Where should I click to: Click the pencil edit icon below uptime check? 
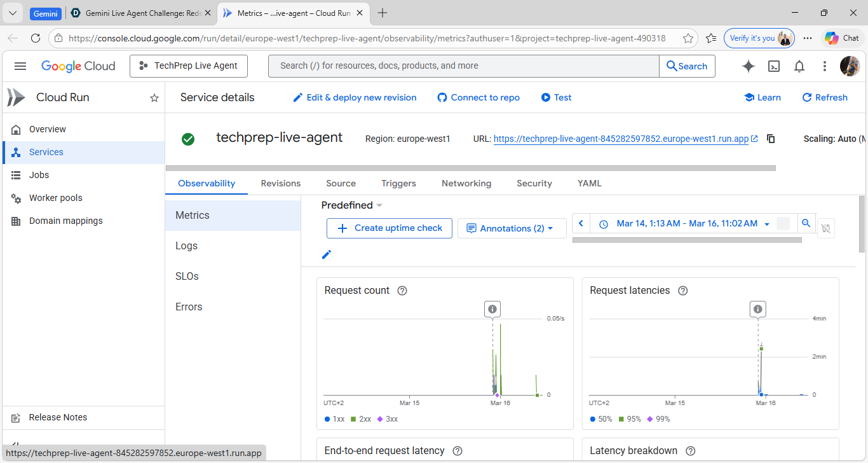327,254
